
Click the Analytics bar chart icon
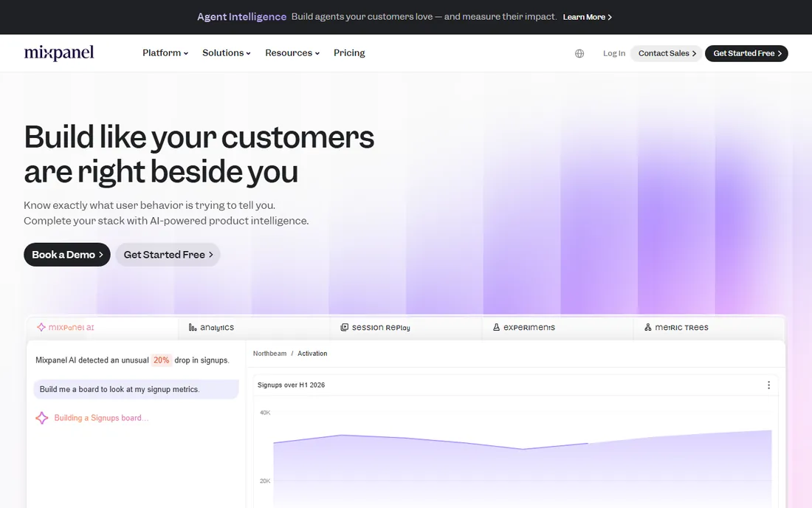193,327
